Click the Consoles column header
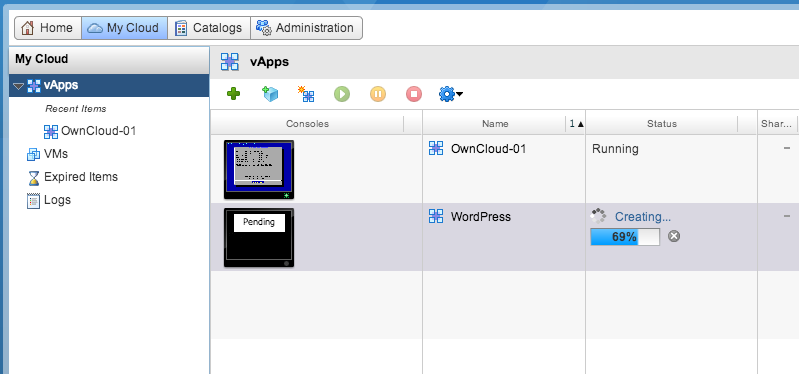This screenshot has height=374, width=799. [x=307, y=123]
